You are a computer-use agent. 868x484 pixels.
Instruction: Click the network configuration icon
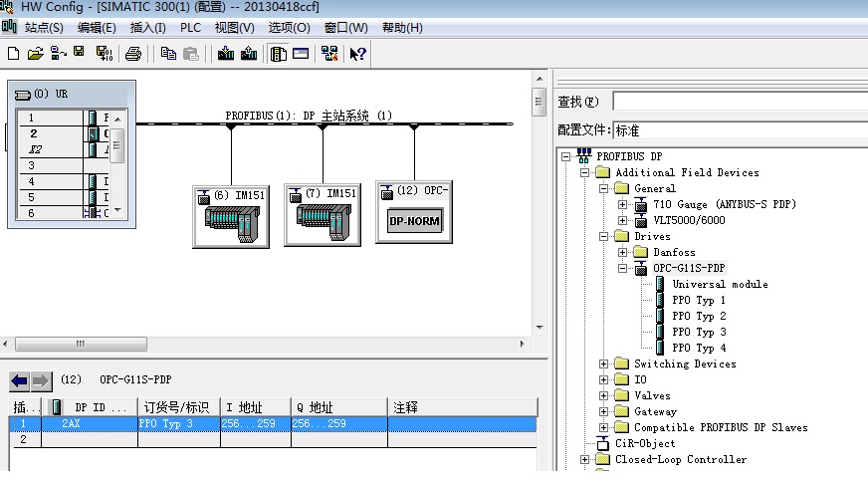click(329, 54)
